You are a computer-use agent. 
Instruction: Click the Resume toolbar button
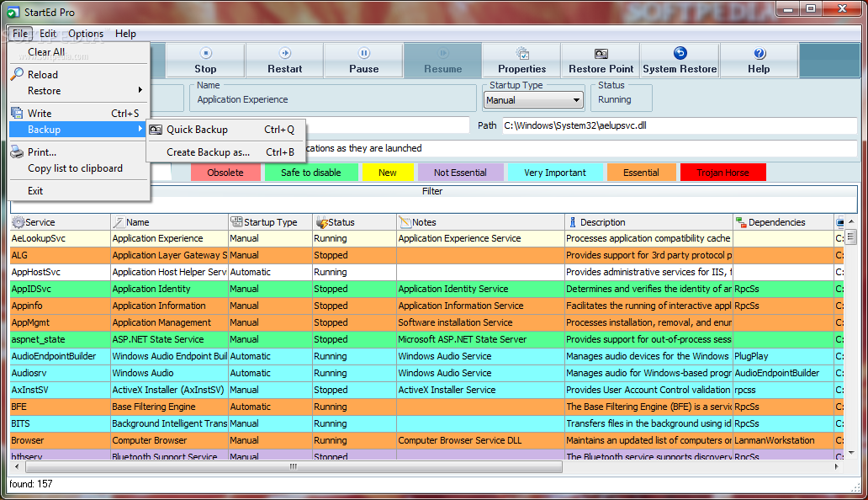pyautogui.click(x=443, y=61)
